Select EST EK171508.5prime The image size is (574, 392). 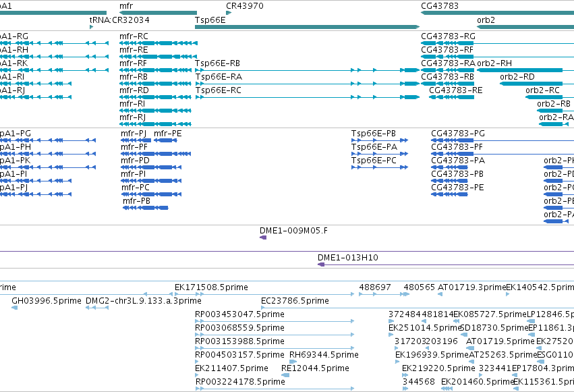[x=264, y=294]
